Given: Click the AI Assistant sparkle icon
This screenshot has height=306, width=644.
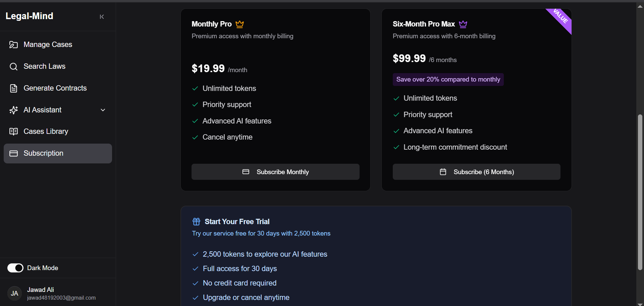Looking at the screenshot, I should point(13,110).
